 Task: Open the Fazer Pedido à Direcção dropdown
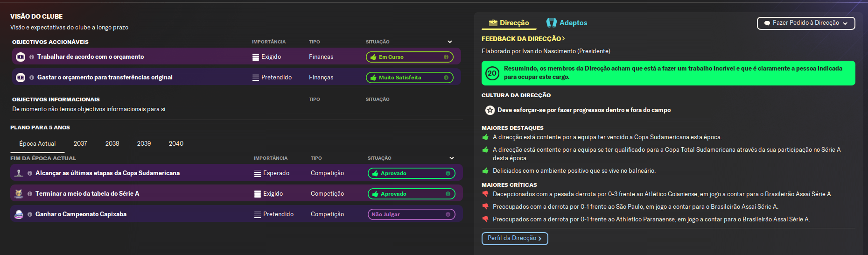[x=805, y=23]
